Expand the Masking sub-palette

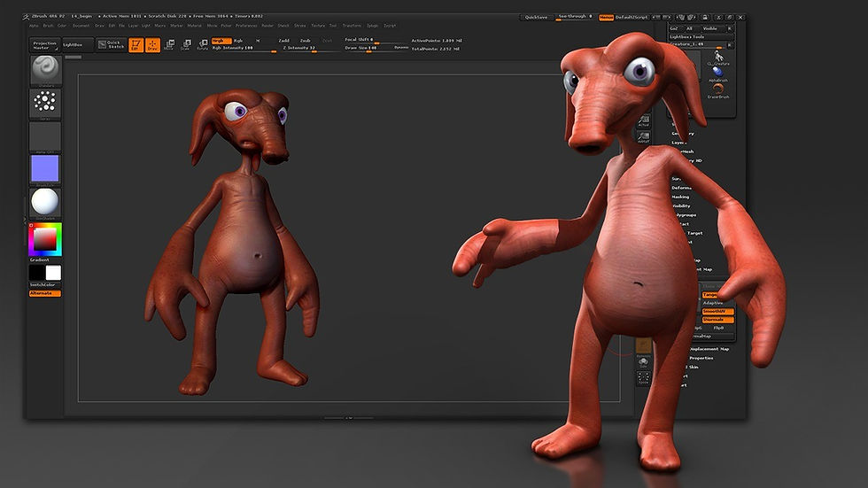[x=680, y=197]
